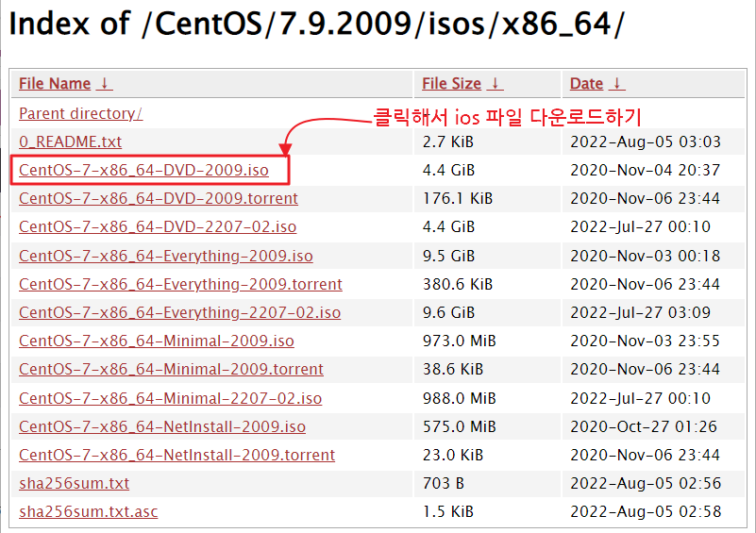Click the 1.5 KiB file size cell
This screenshot has width=756, height=533.
coord(448,511)
